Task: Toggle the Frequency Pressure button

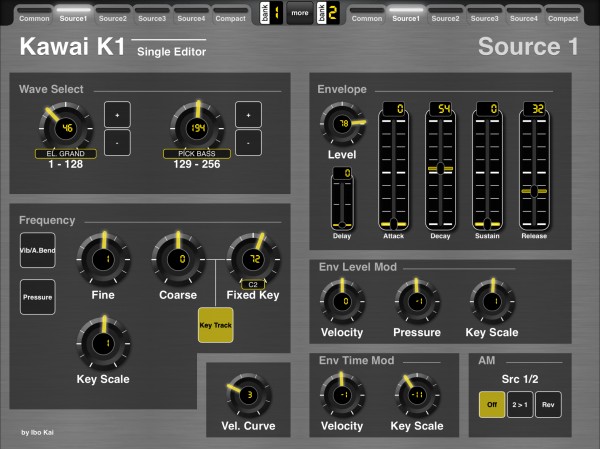Action: [38, 297]
